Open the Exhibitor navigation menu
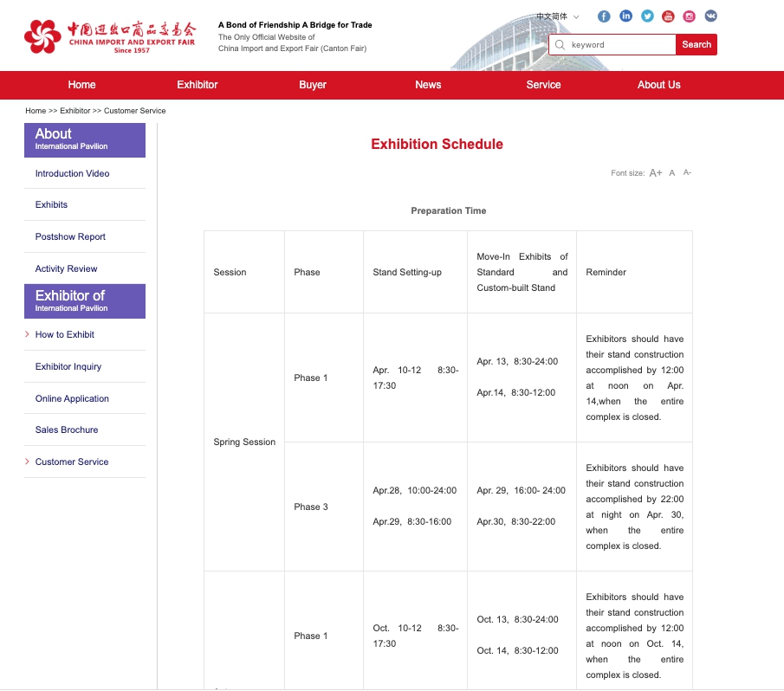The height and width of the screenshot is (691, 784). click(198, 85)
